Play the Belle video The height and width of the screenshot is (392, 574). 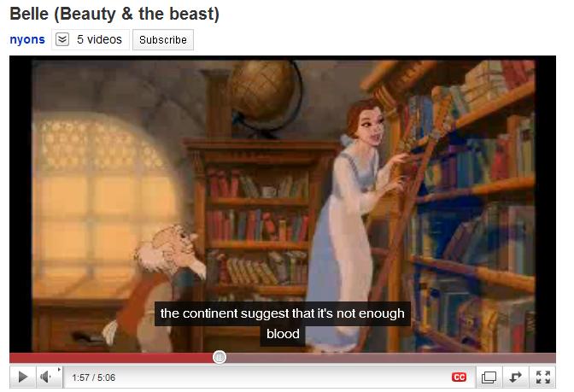23,377
